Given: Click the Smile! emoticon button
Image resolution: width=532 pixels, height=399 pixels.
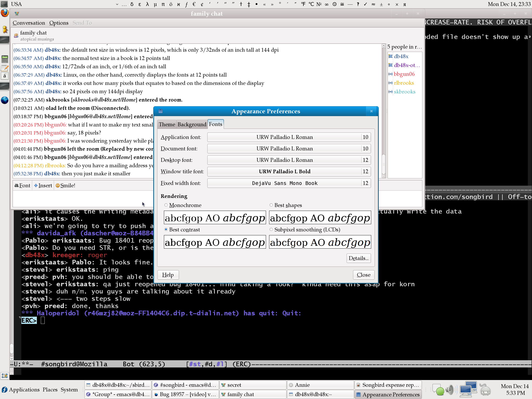Looking at the screenshot, I should (x=65, y=185).
